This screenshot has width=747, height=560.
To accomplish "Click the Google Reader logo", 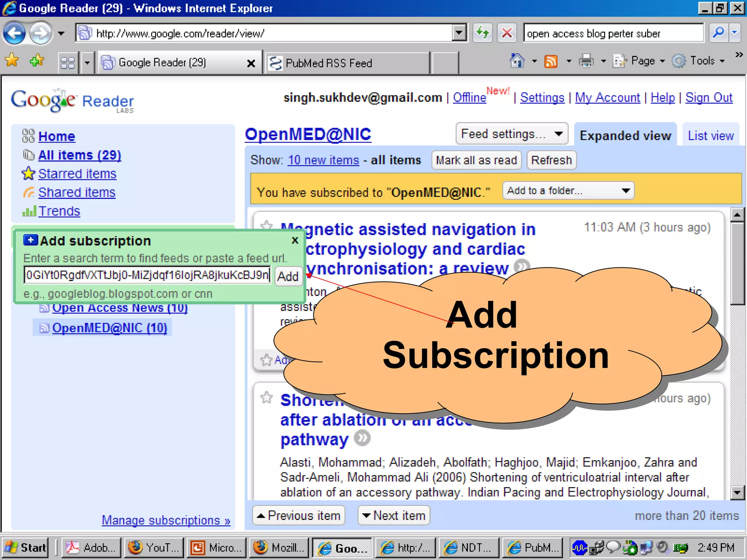I will 72,101.
